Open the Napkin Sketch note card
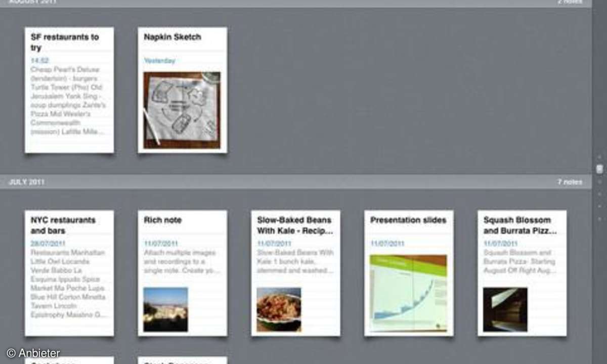The height and width of the screenshot is (364, 607). pyautogui.click(x=183, y=90)
